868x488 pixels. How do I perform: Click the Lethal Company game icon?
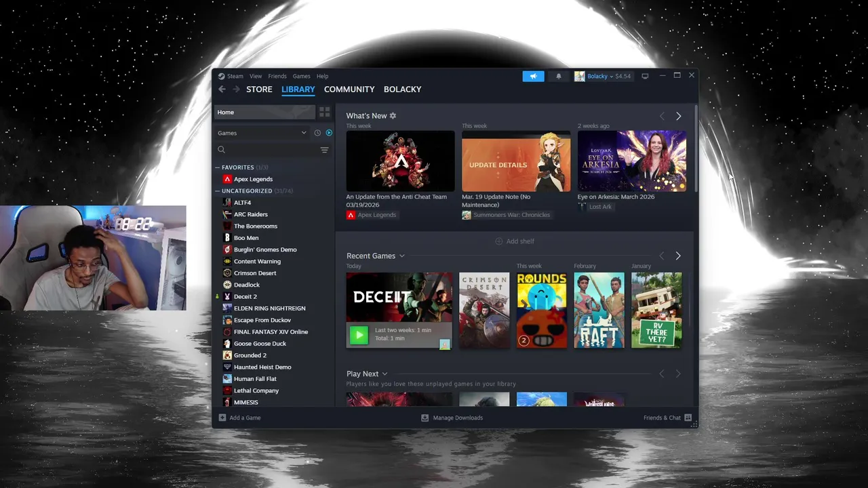click(x=228, y=390)
